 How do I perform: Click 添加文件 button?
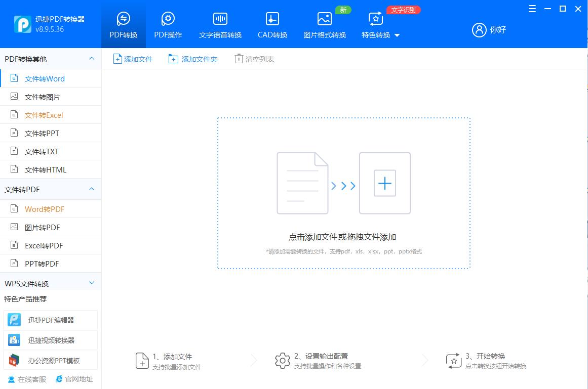pyautogui.click(x=133, y=59)
